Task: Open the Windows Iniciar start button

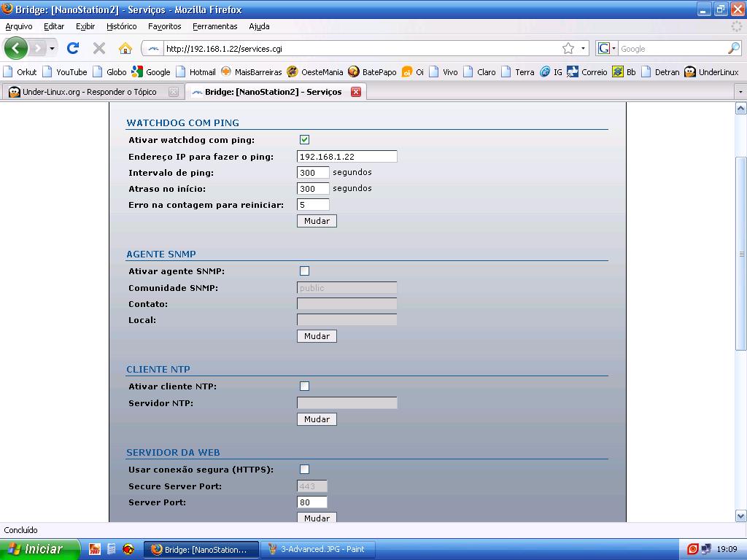Action: (x=40, y=550)
